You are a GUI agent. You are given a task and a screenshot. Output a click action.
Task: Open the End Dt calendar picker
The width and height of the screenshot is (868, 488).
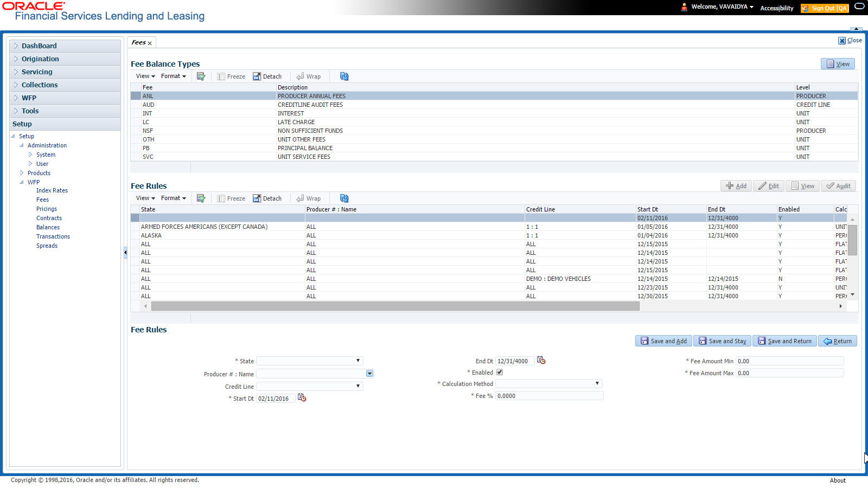point(541,360)
